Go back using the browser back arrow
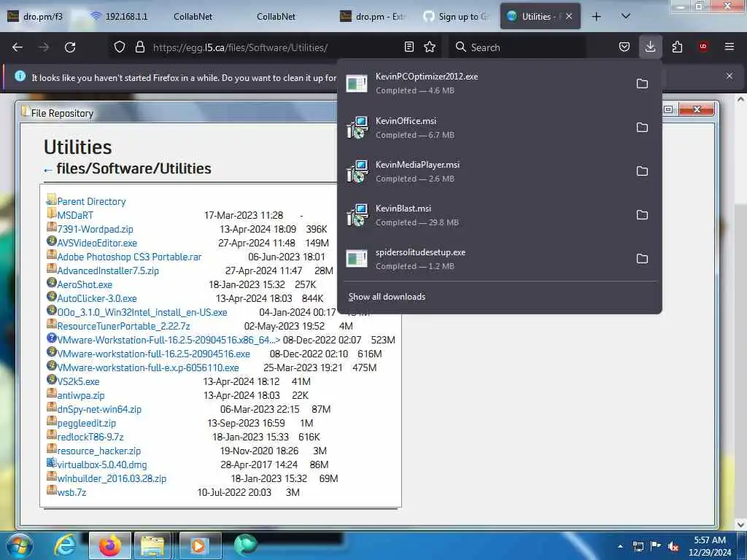This screenshot has height=560, width=747. 18,47
